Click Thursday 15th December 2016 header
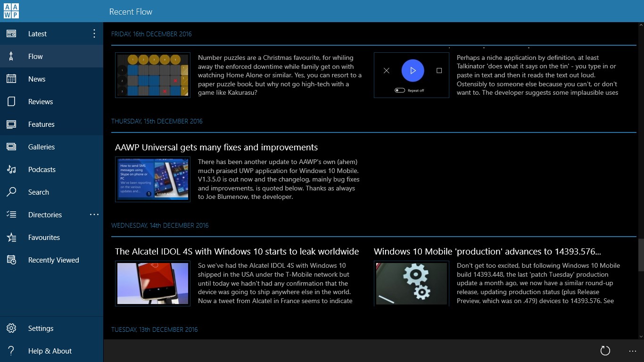 (x=157, y=121)
